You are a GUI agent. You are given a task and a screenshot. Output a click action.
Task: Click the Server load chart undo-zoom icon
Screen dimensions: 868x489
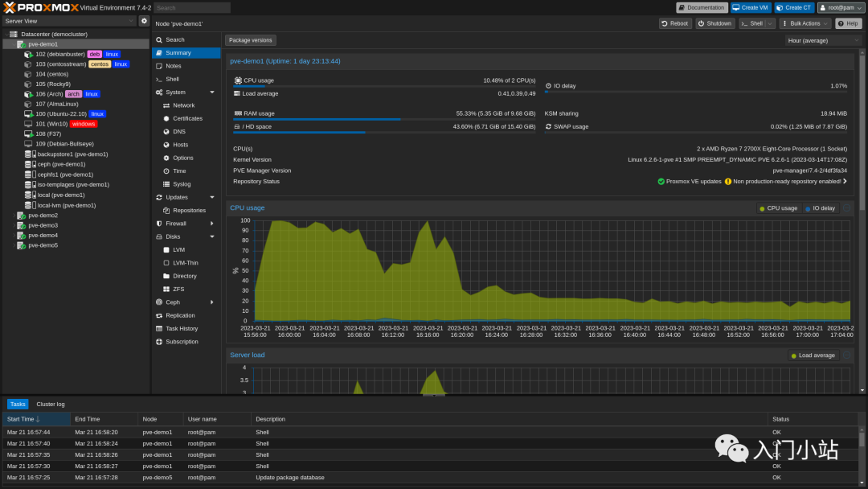pyautogui.click(x=846, y=355)
